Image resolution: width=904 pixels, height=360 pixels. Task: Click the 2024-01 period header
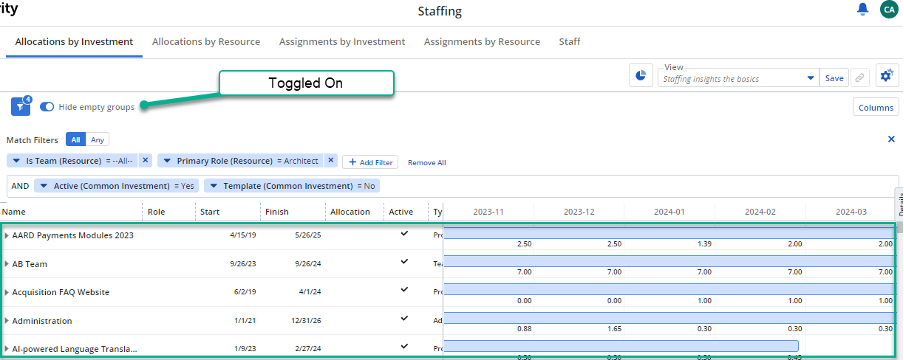[669, 212]
